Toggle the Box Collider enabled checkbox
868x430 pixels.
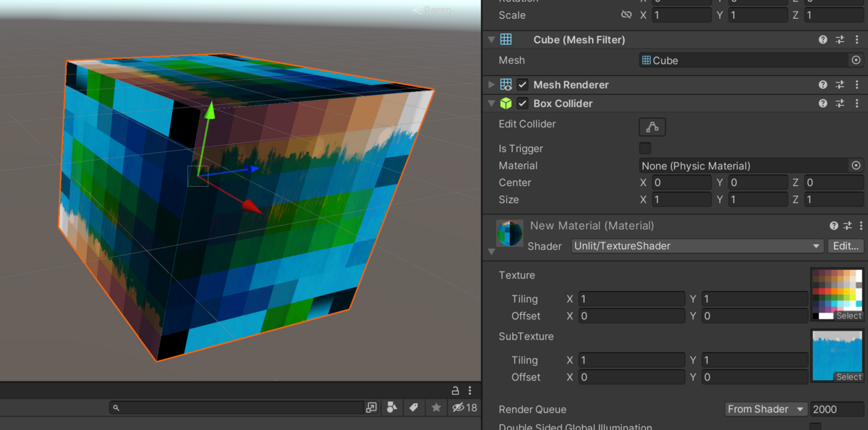[x=522, y=103]
